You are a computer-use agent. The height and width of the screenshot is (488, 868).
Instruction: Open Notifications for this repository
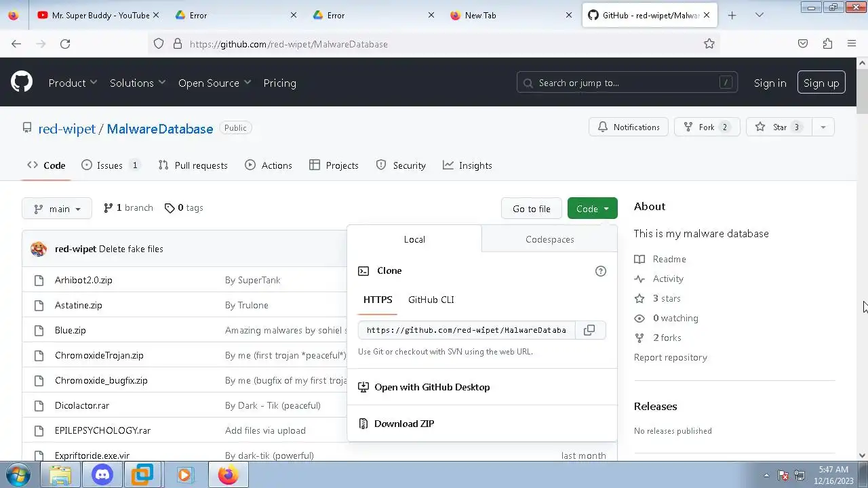click(x=629, y=127)
